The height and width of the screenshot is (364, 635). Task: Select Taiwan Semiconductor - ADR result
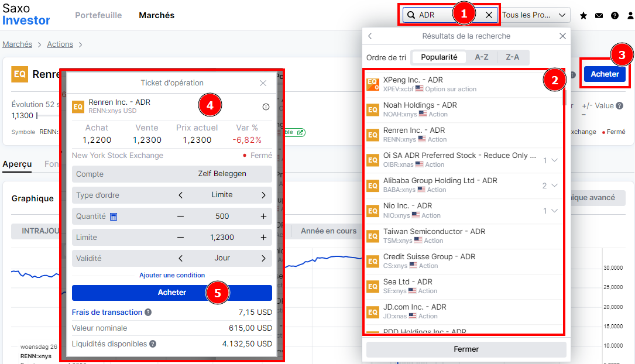(x=464, y=236)
